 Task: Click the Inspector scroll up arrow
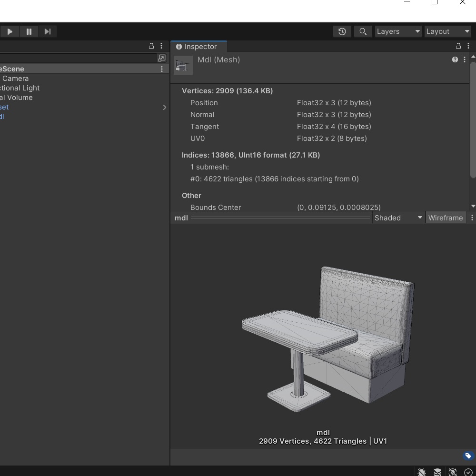pos(473,57)
